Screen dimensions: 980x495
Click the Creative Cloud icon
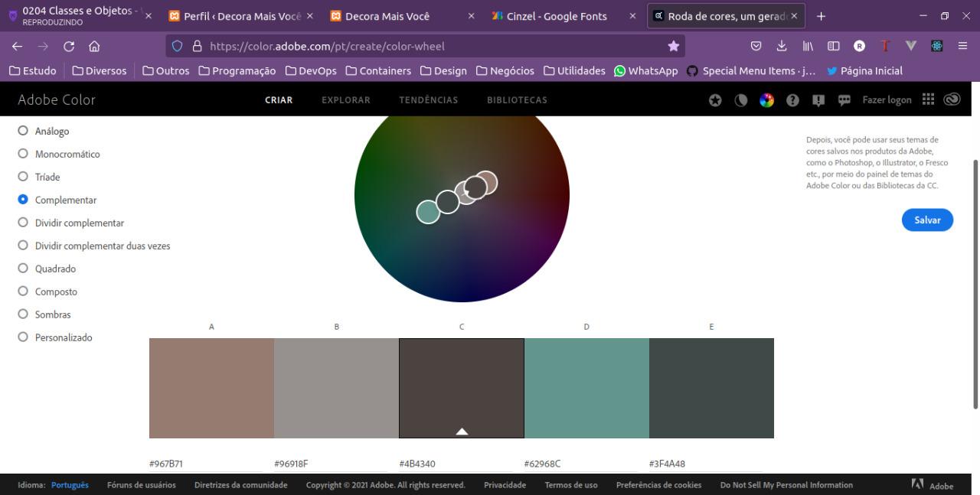(x=952, y=99)
